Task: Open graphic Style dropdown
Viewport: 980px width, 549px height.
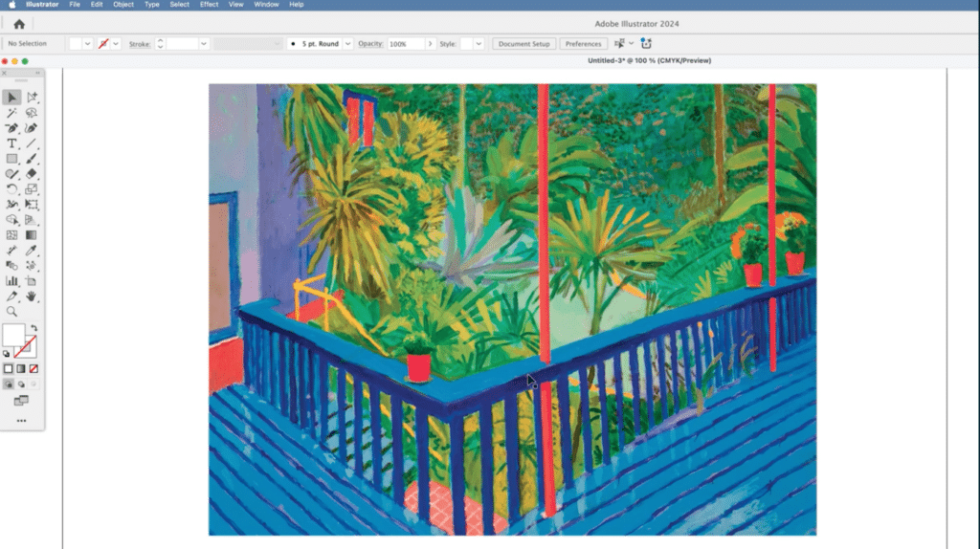Action: point(479,44)
